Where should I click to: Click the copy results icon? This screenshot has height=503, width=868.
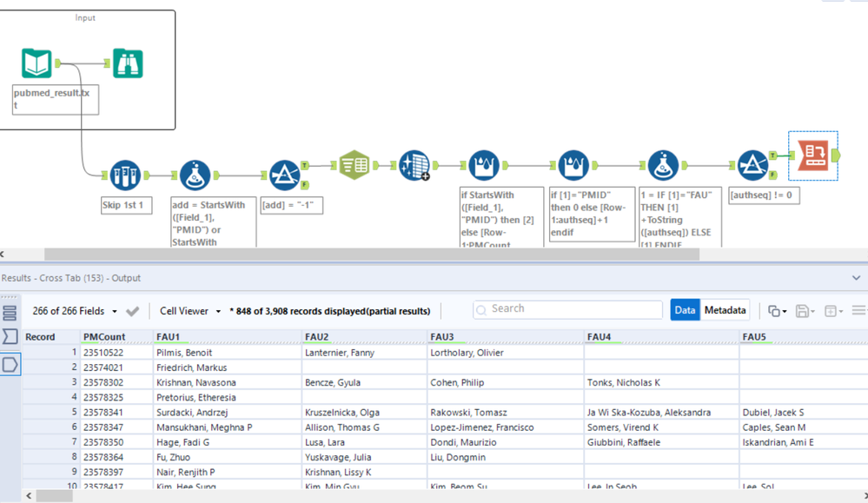[774, 312]
